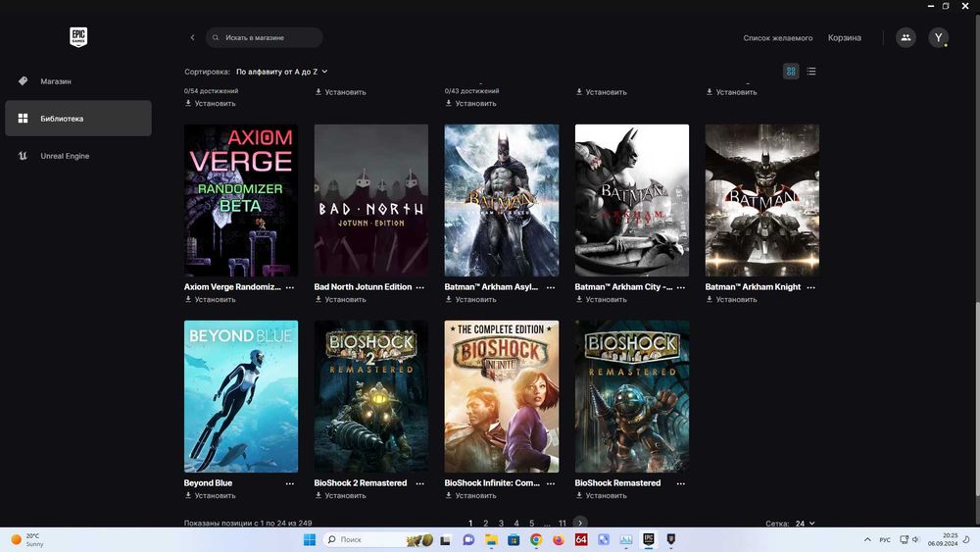Switch to grid view layout
The height and width of the screenshot is (552, 980).
(x=791, y=72)
